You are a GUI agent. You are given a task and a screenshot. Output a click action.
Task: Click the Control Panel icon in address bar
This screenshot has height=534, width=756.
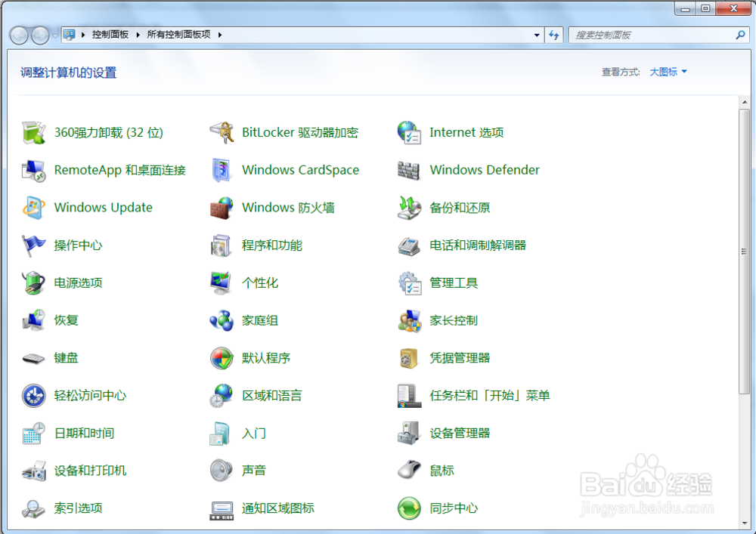pyautogui.click(x=70, y=35)
